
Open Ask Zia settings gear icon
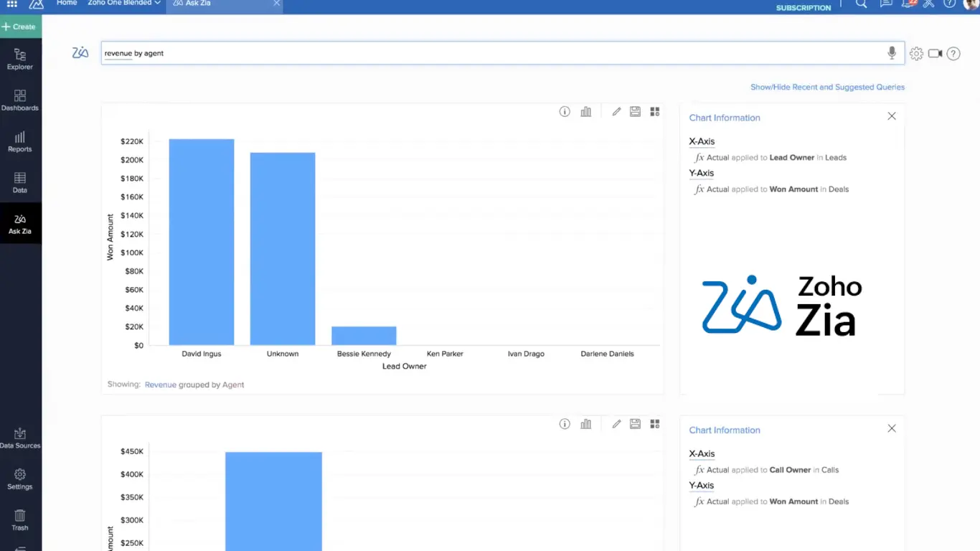coord(916,53)
